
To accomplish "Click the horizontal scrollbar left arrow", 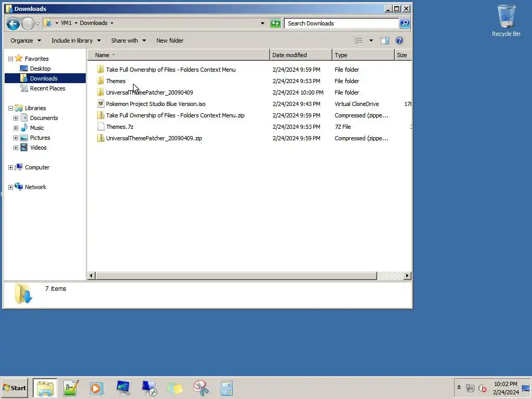I will click(91, 276).
